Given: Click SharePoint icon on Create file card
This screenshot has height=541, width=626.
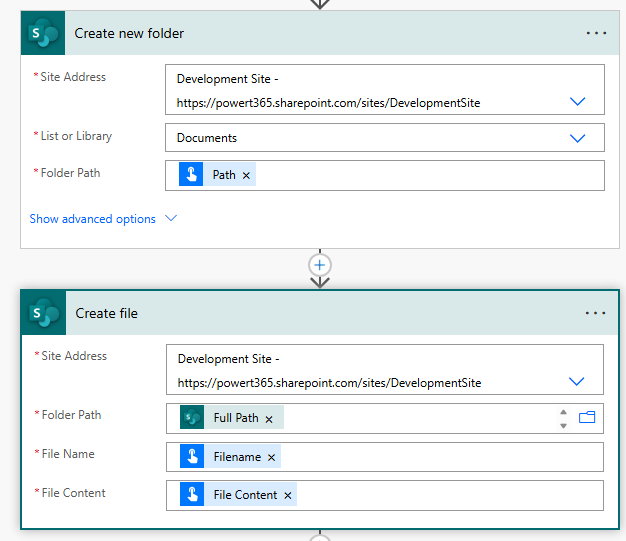Looking at the screenshot, I should click(x=44, y=313).
